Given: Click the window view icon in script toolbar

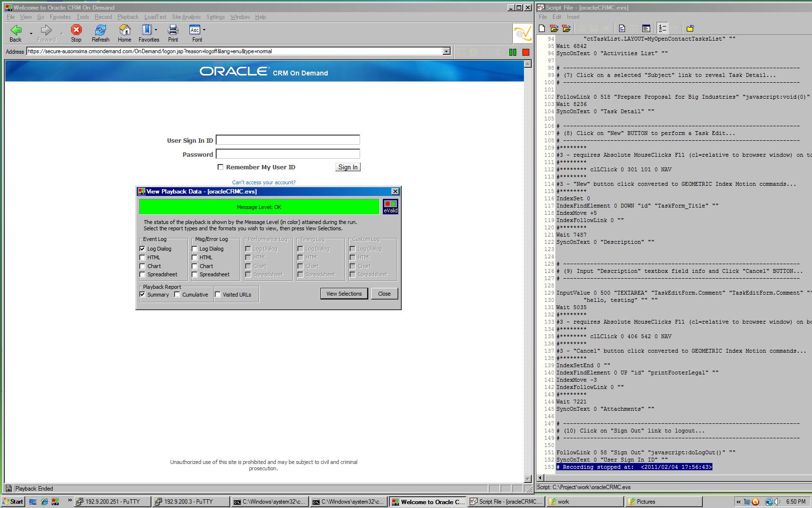Looking at the screenshot, I should (x=646, y=29).
